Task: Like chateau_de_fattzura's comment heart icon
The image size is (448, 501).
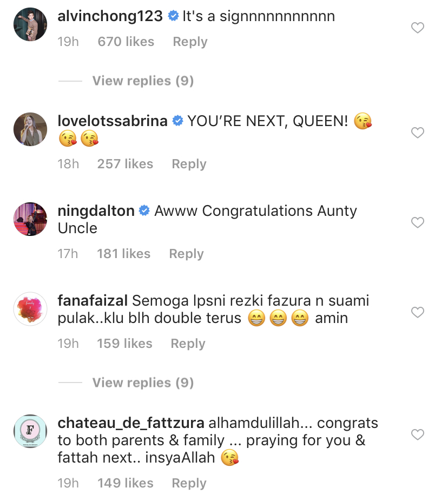Action: coord(418,434)
